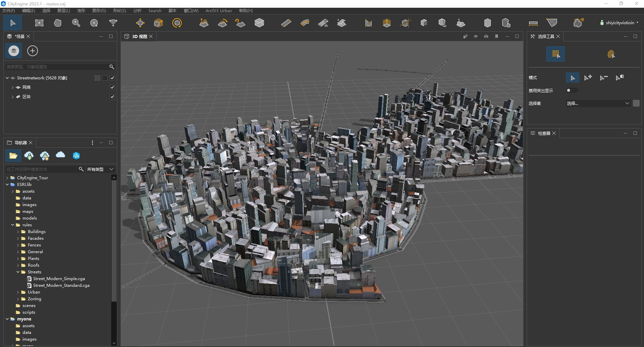Expand the Streetnetwork [5628 对象] layer
Image resolution: width=644 pixels, height=347 pixels.
pos(7,78)
